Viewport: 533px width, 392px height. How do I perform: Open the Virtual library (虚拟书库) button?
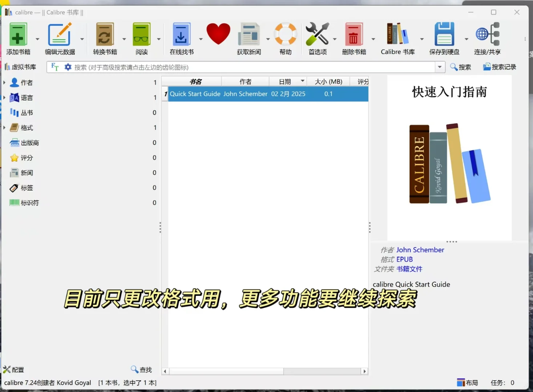tap(20, 67)
